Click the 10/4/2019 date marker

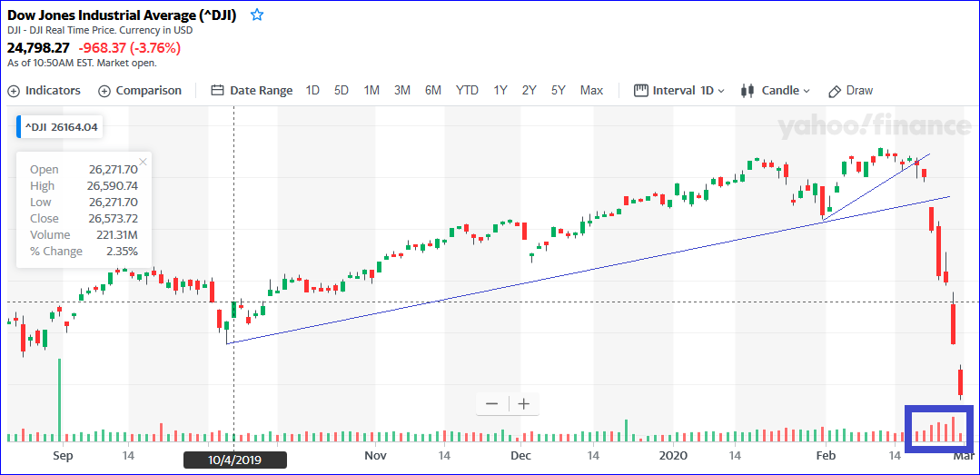(x=234, y=460)
